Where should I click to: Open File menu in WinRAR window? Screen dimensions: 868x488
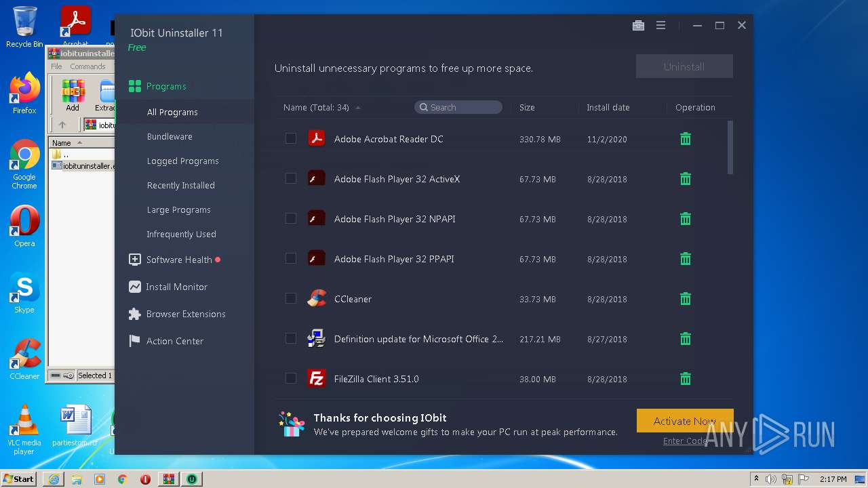point(56,66)
